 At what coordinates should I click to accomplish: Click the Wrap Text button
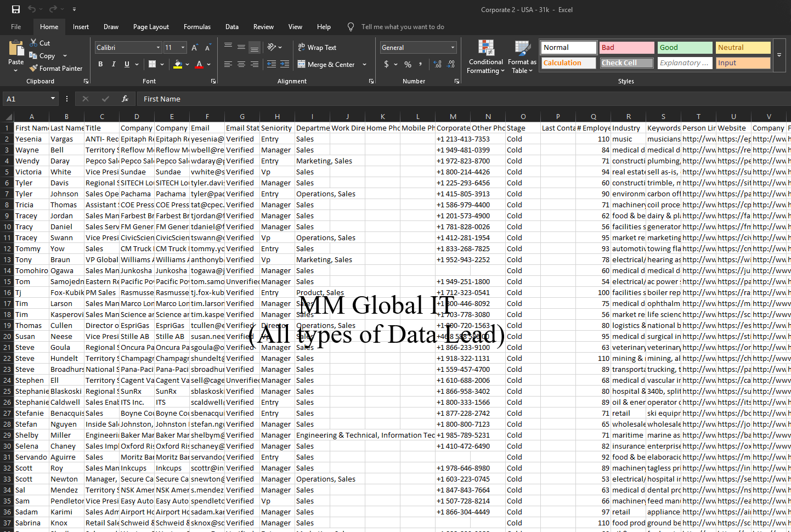[317, 48]
